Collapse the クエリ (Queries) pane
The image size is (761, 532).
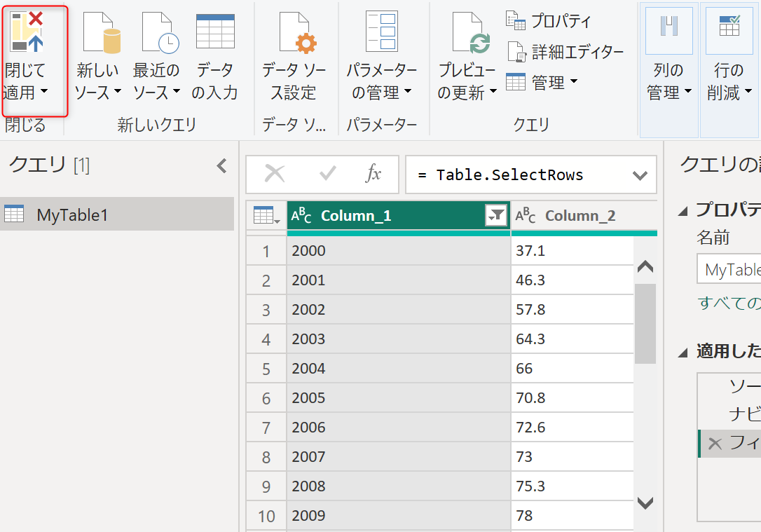click(x=221, y=166)
